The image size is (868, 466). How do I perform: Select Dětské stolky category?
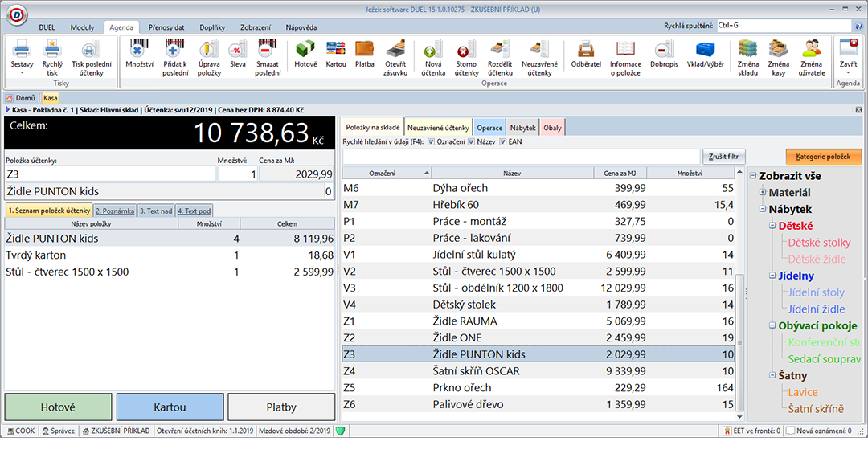819,243
